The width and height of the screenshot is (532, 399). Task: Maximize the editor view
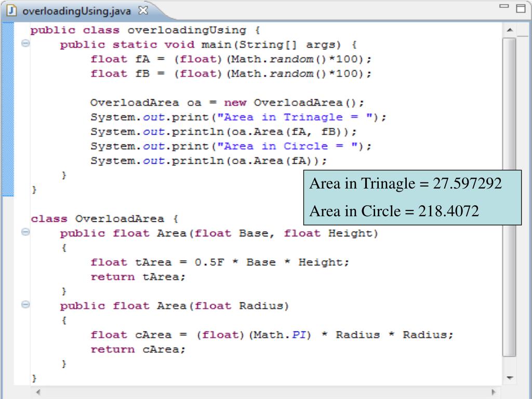521,8
